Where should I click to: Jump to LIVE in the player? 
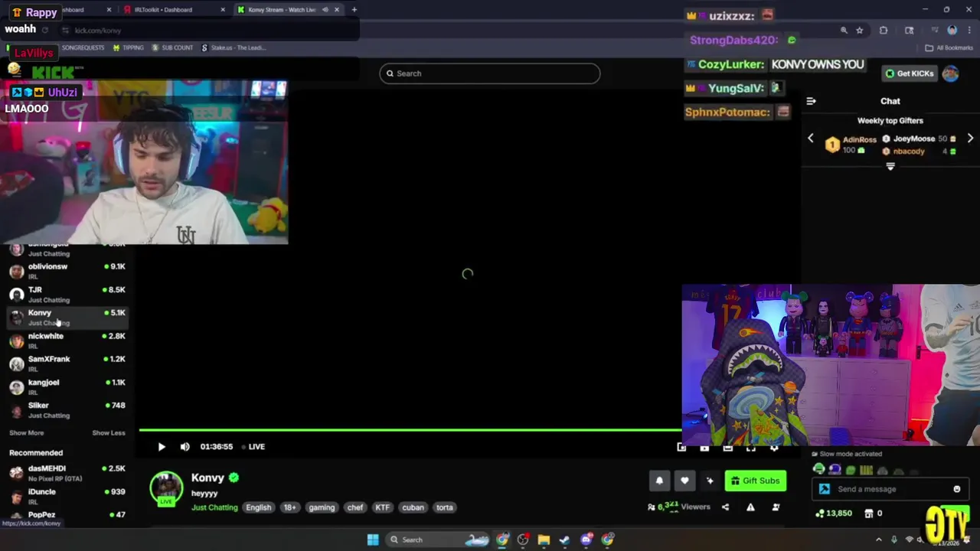253,447
